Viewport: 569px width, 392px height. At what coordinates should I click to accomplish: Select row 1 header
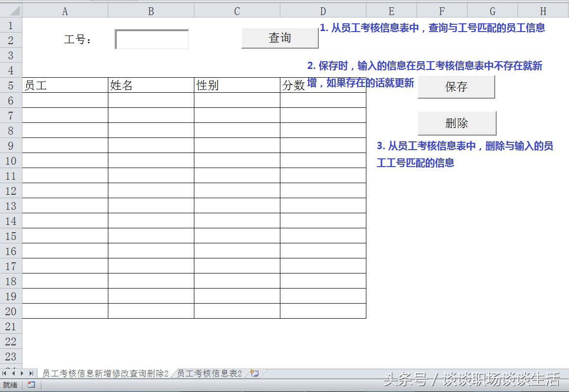point(11,25)
